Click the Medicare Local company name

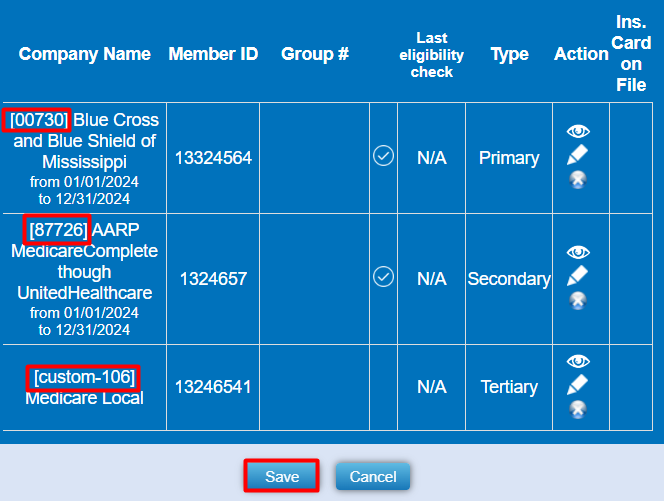tap(84, 398)
